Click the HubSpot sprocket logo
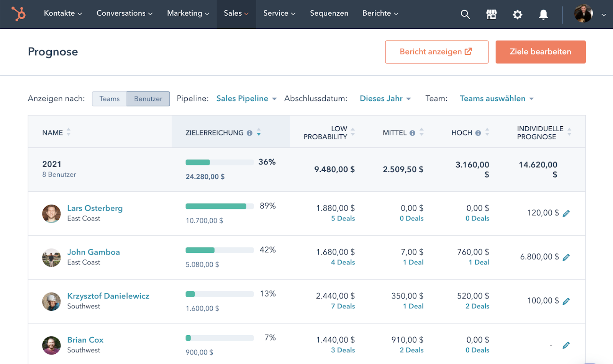613x364 pixels. 18,14
